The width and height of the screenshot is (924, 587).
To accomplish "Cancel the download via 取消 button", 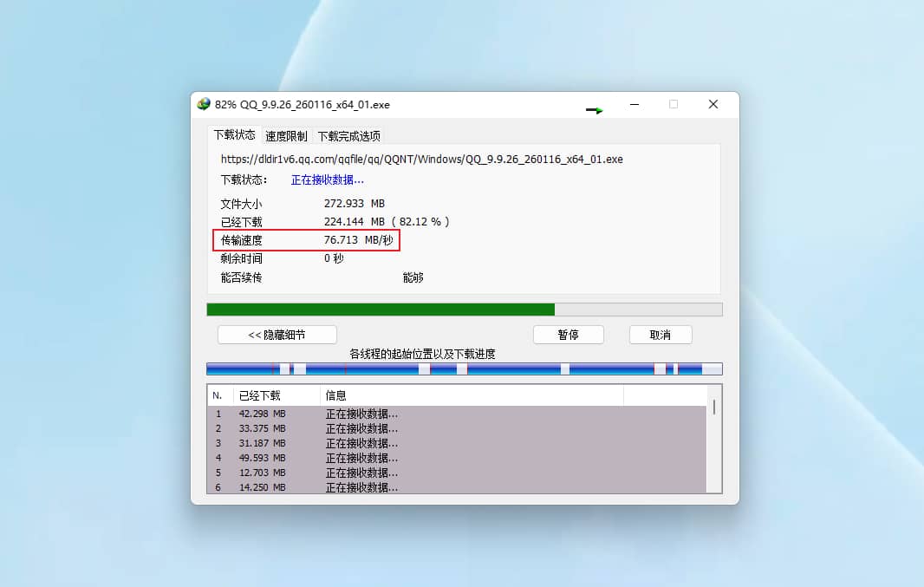I will tap(660, 334).
